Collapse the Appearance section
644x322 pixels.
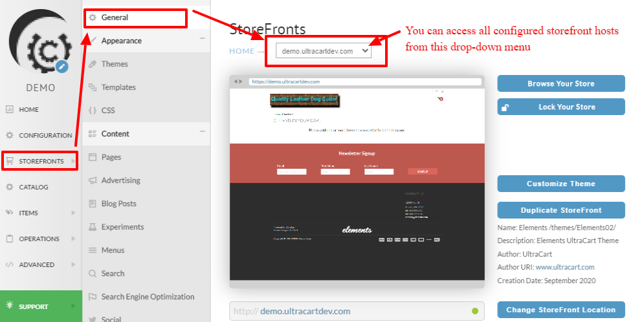(202, 39)
